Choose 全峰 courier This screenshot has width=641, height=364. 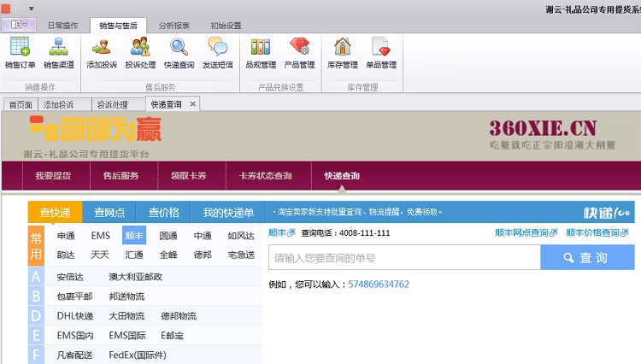click(168, 255)
